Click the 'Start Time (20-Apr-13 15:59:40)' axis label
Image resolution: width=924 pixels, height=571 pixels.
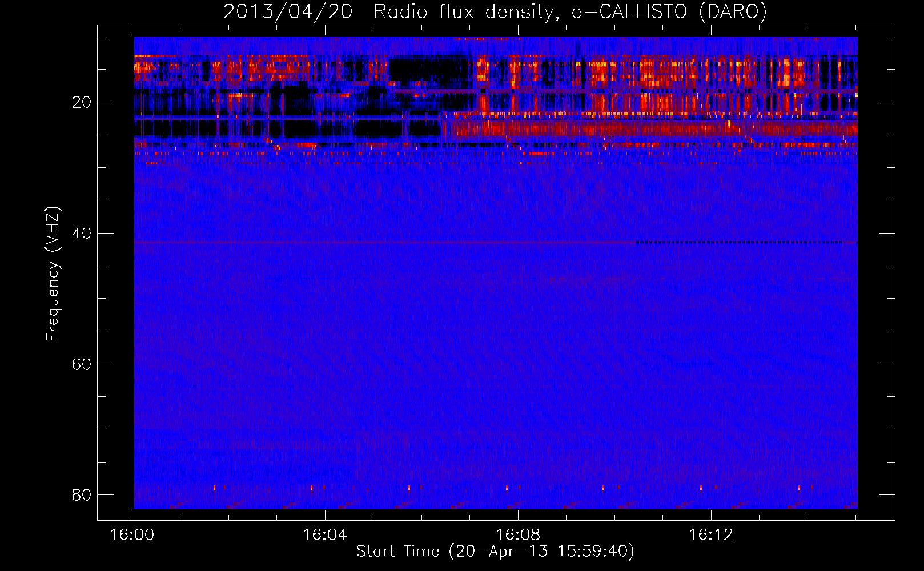pos(495,552)
